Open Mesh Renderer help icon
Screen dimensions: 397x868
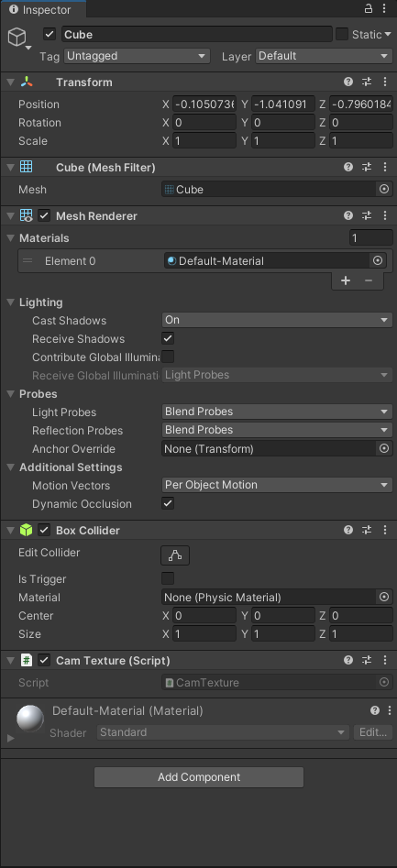[348, 216]
